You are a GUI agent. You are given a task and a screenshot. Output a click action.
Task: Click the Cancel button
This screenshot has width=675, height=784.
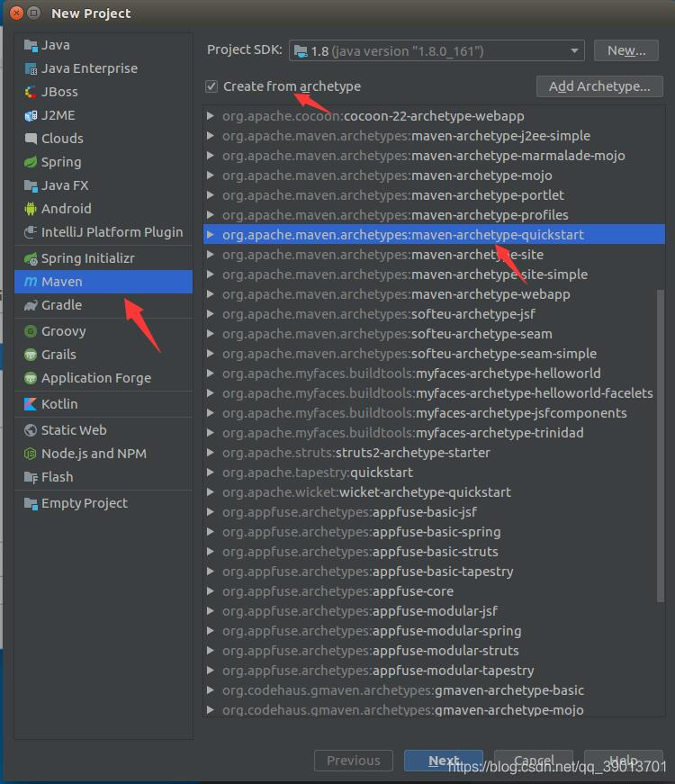coord(534,761)
